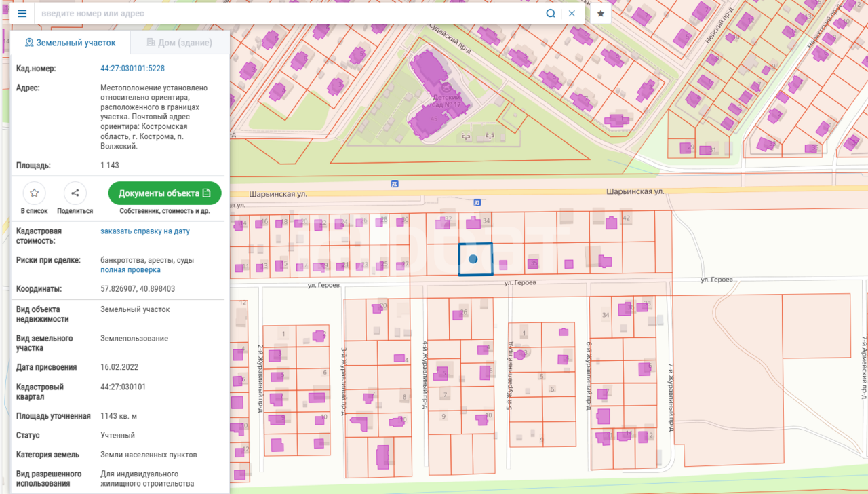
Task: Click the bus stop icon above Шарьинская ул.
Action: point(395,183)
